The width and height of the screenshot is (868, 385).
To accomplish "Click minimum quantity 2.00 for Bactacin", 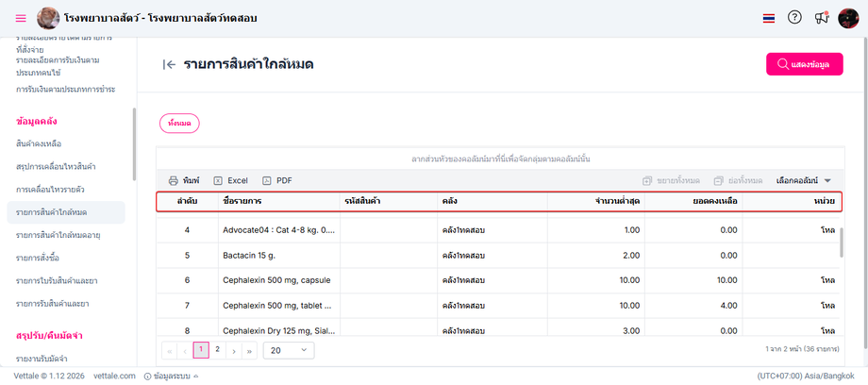I will point(630,256).
